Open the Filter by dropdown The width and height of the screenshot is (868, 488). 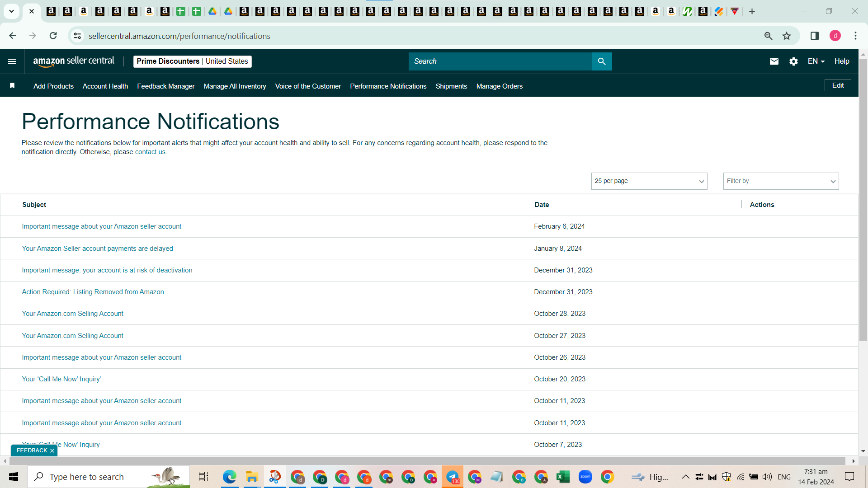[781, 181]
